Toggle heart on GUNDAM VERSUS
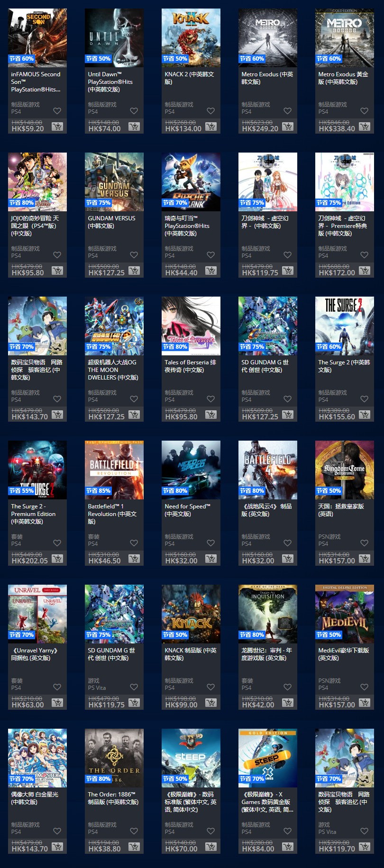Image resolution: width=384 pixels, height=868 pixels. pyautogui.click(x=134, y=255)
